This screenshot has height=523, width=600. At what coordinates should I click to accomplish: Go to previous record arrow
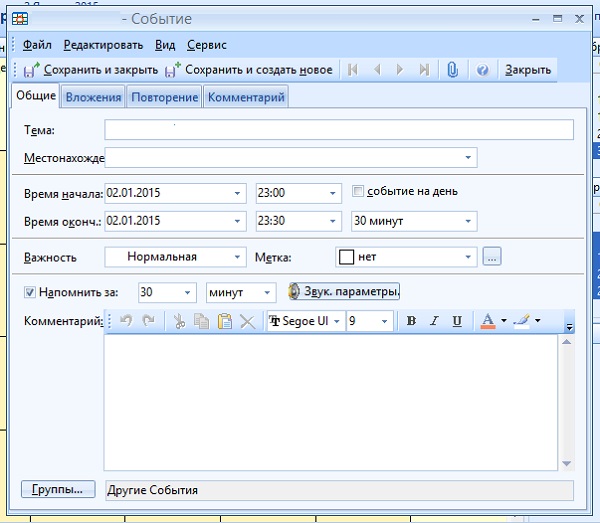377,70
